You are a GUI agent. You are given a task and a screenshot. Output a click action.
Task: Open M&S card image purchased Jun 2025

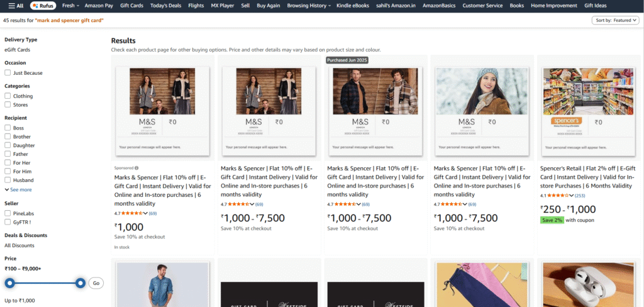tap(375, 111)
